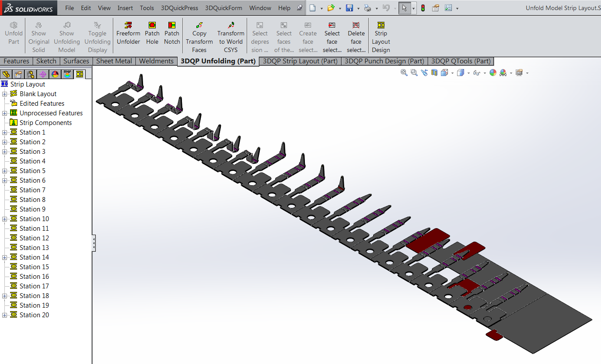
Task: Click the Save floppy disk icon
Action: (x=349, y=8)
